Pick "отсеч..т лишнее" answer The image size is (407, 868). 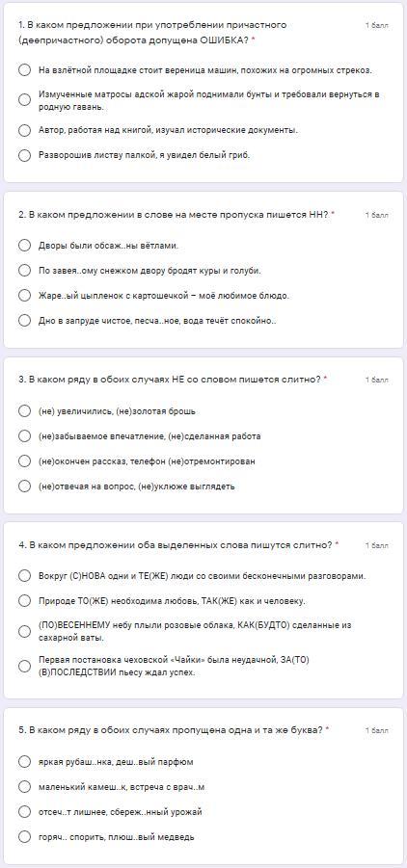pyautogui.click(x=24, y=811)
